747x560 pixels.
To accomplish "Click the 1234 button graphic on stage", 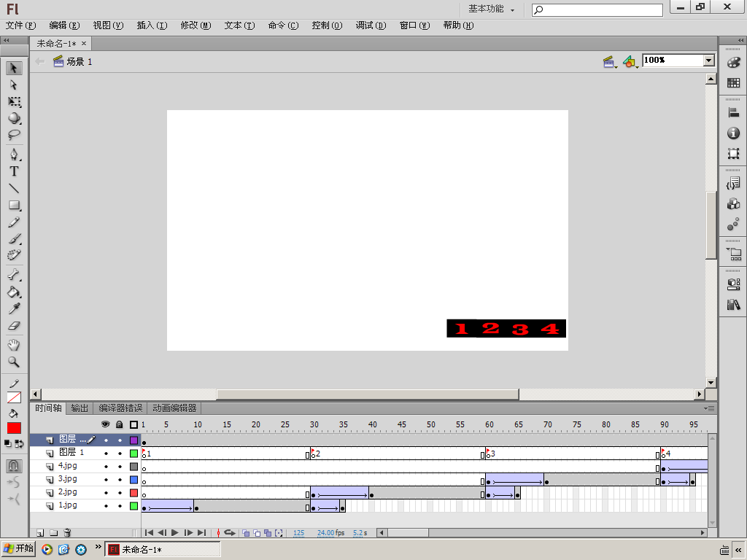I will [506, 329].
